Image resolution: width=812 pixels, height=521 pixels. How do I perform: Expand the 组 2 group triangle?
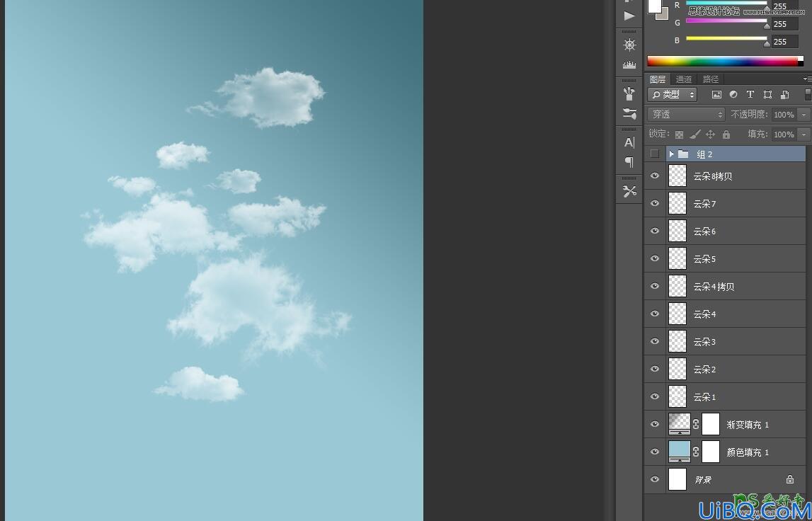click(x=671, y=154)
